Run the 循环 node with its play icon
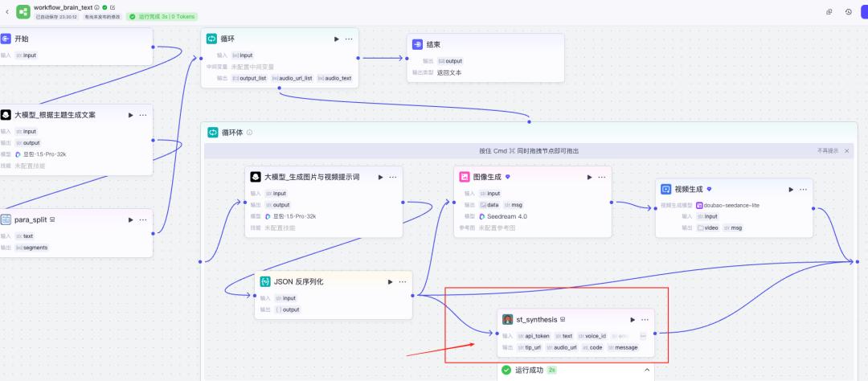 tap(336, 39)
